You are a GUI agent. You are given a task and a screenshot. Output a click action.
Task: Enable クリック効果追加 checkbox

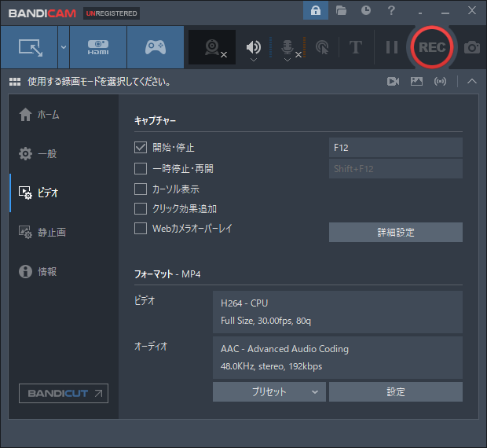coord(141,209)
